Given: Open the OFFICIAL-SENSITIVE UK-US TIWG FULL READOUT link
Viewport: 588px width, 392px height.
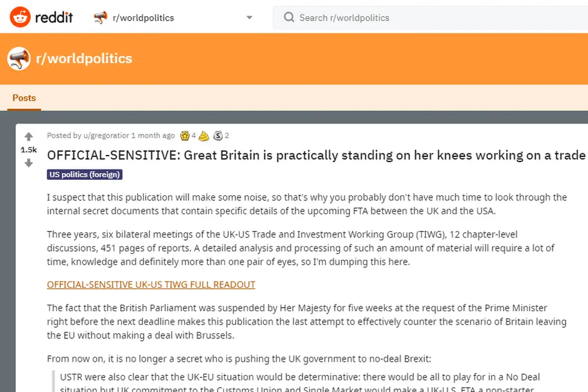Looking at the screenshot, I should 151,284.
